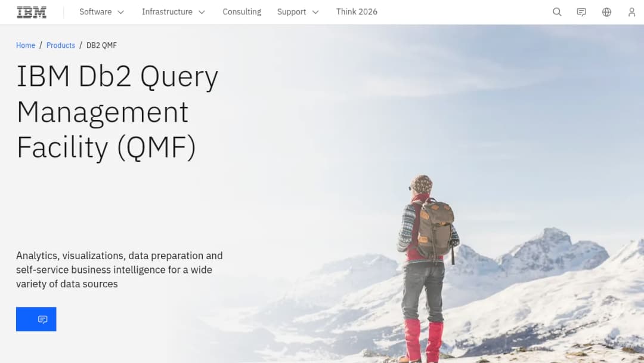Click the Analytics, visualizations description paragraph
The height and width of the screenshot is (363, 644).
pyautogui.click(x=119, y=270)
